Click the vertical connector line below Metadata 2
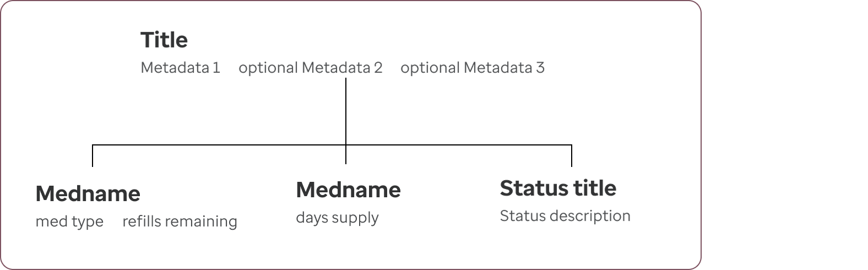 (x=346, y=111)
